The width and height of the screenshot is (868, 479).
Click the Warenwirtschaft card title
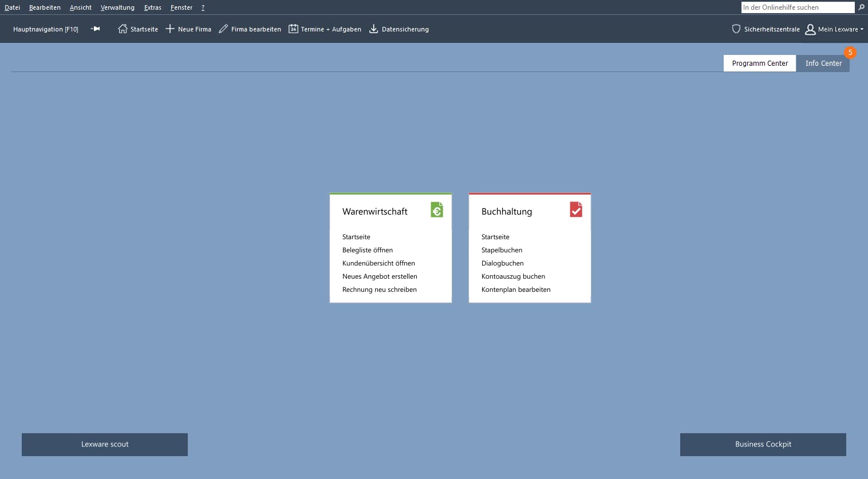(x=375, y=211)
